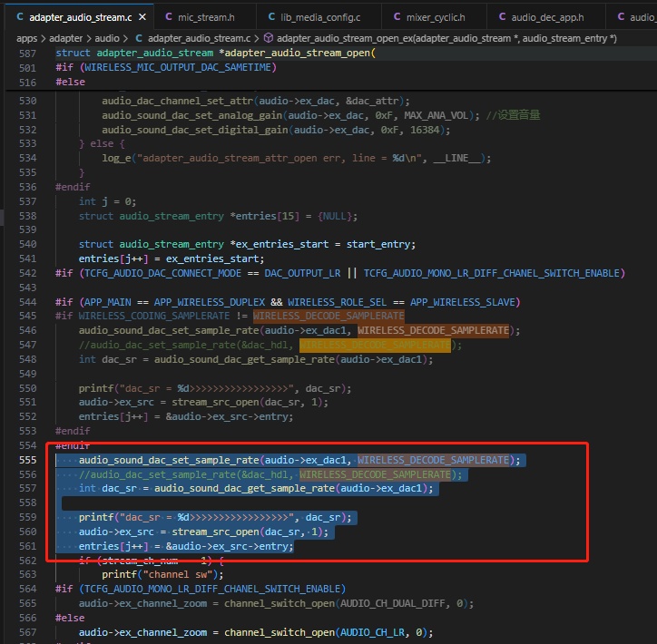
Task: Activate the adapter_audio_stream.c tab
Action: click(80, 17)
